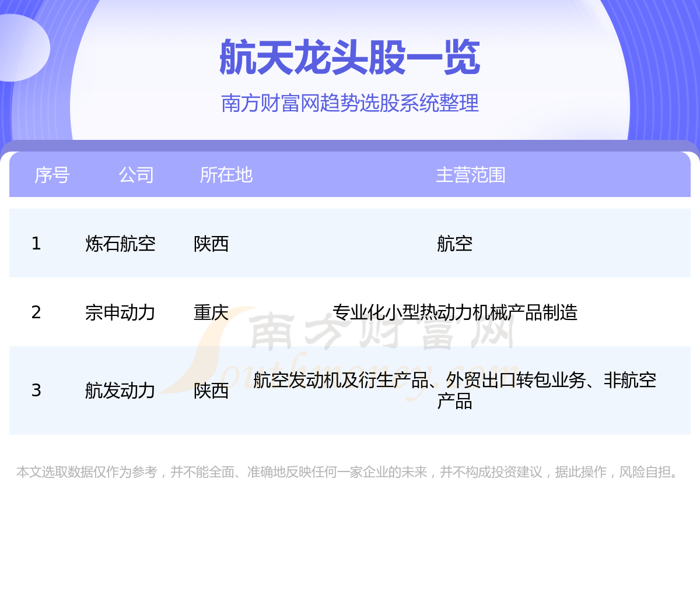Click 陕西 in the 炼石航空 row
Screen dimensions: 700x612
coord(211,243)
